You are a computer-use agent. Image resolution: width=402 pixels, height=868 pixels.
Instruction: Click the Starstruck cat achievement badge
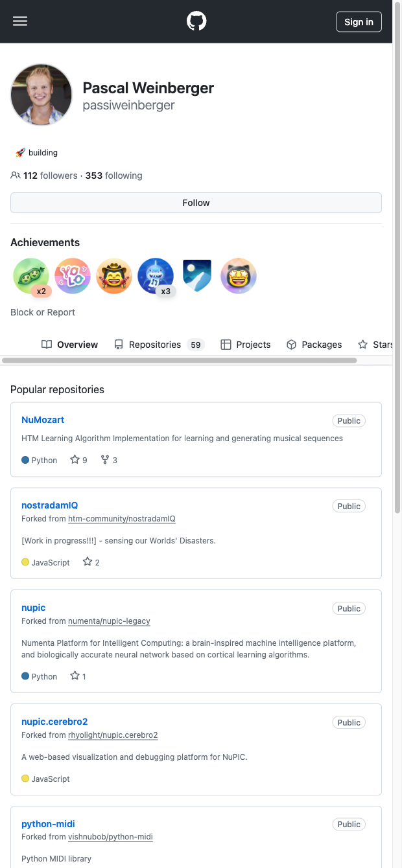pos(239,276)
